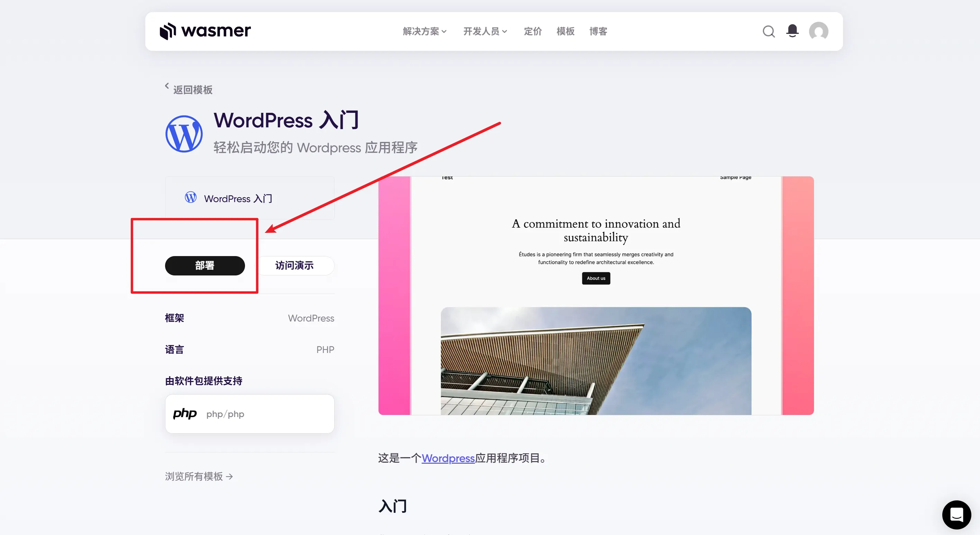Open notifications via the bell icon
The image size is (980, 535).
tap(792, 31)
